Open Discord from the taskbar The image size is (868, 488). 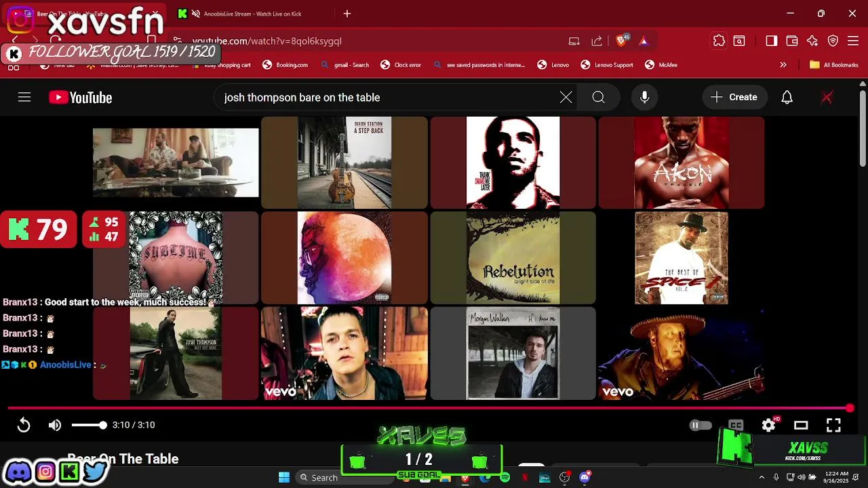[x=585, y=477]
